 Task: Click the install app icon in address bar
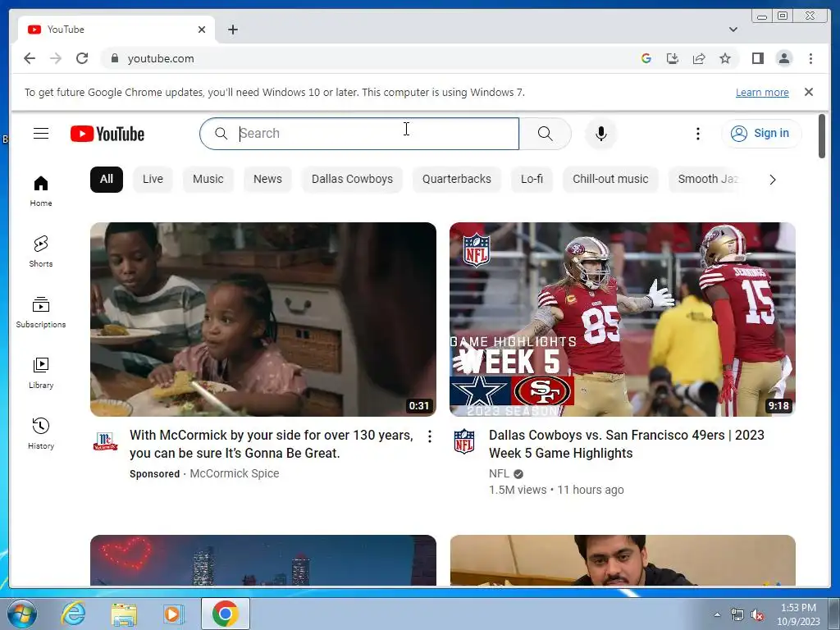[x=673, y=58]
